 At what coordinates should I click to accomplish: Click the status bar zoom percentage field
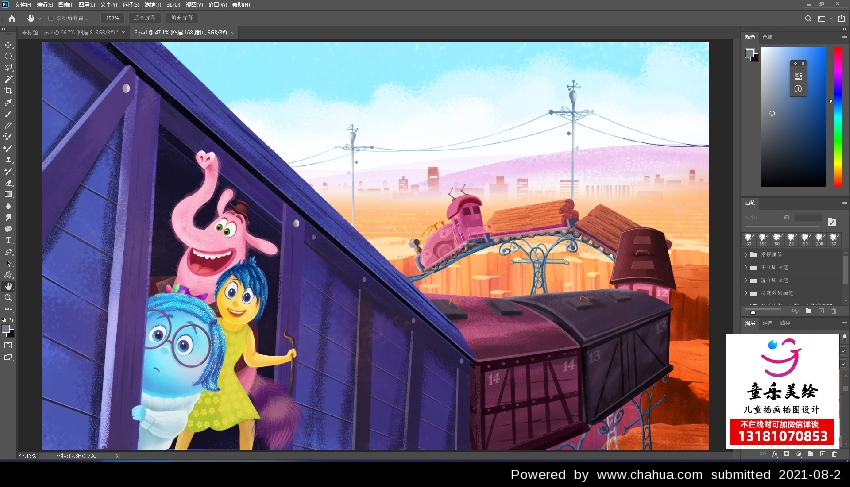tap(27, 456)
